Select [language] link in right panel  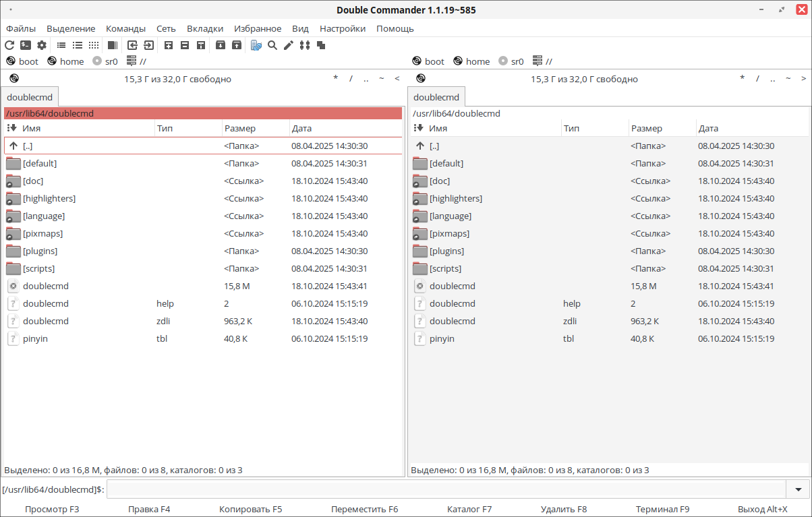pyautogui.click(x=608, y=216)
